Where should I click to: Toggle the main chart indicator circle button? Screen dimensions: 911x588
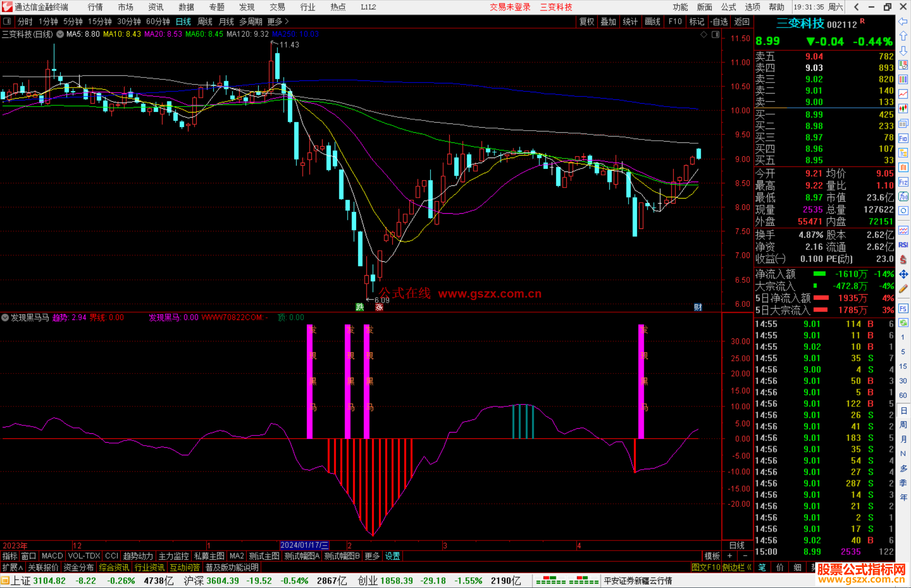point(60,34)
